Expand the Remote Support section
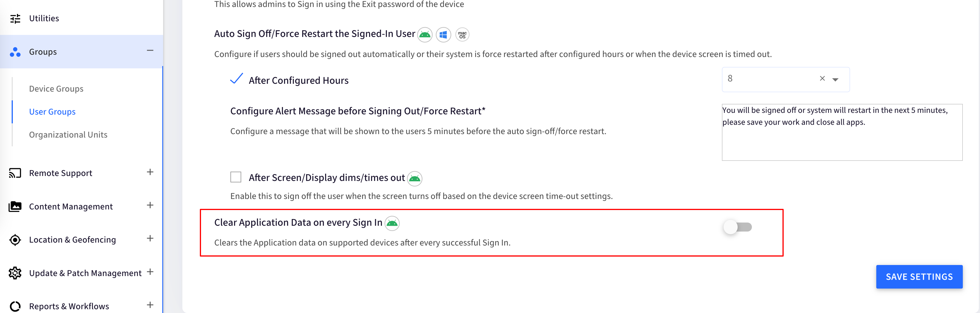 click(150, 172)
